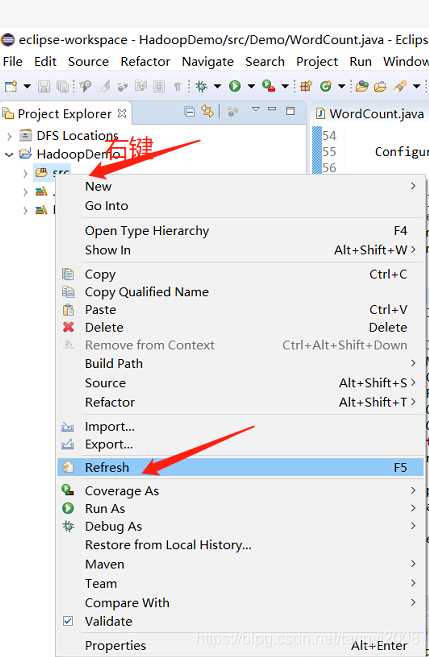Open the Run dropdown arrow in toolbar
Viewport: 429px width, 657px height.
click(x=251, y=86)
